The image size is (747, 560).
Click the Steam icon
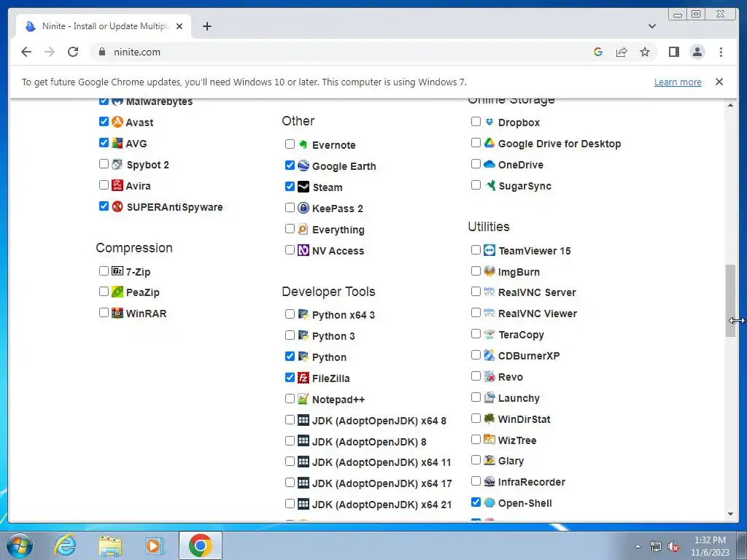[303, 187]
